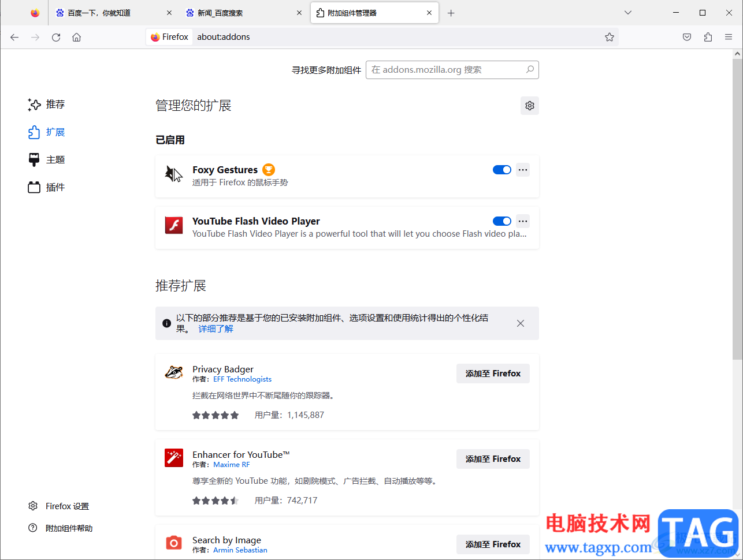Click the search magnifier in addons search
The image size is (743, 560).
click(x=530, y=69)
